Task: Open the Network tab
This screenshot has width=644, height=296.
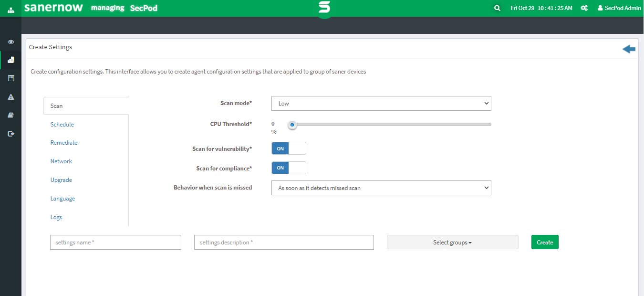Action: 61,161
